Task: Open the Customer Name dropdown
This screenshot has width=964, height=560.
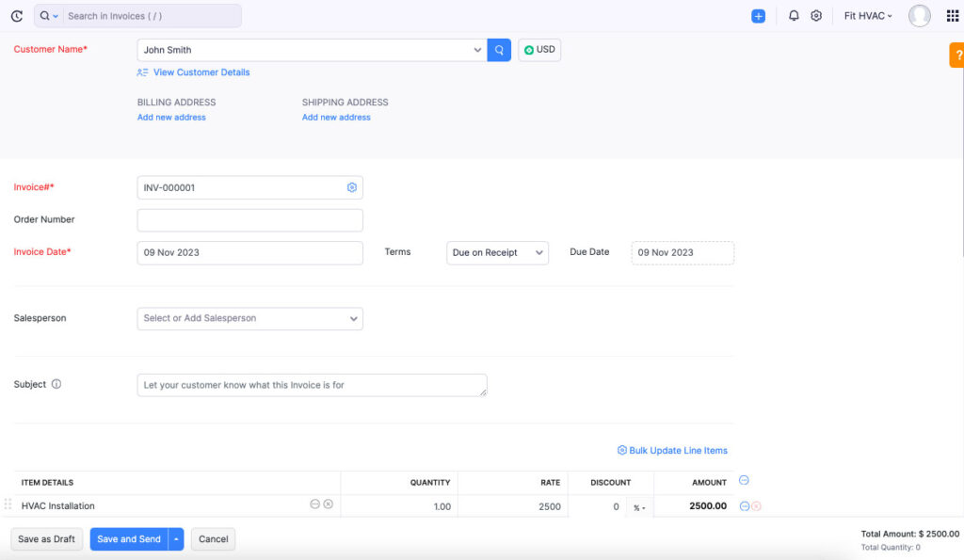Action: [475, 49]
